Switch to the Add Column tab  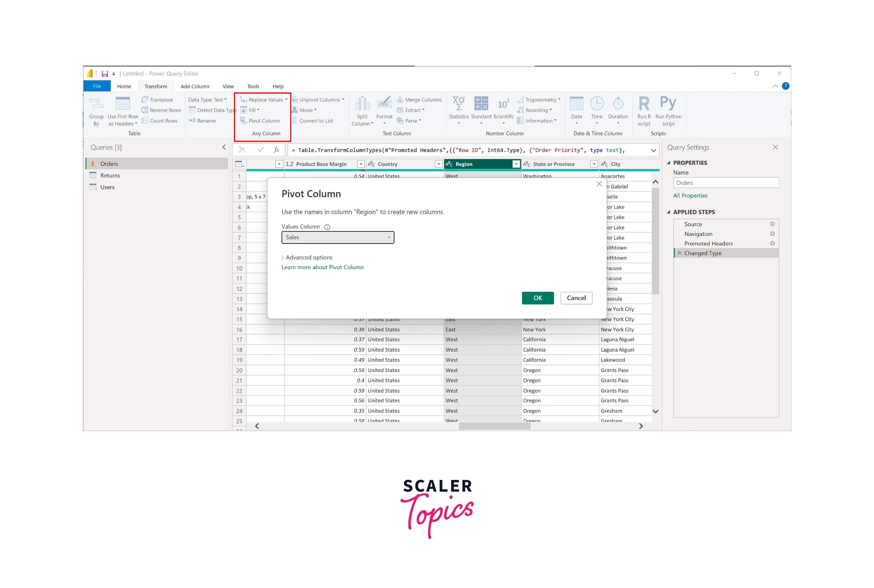(195, 86)
